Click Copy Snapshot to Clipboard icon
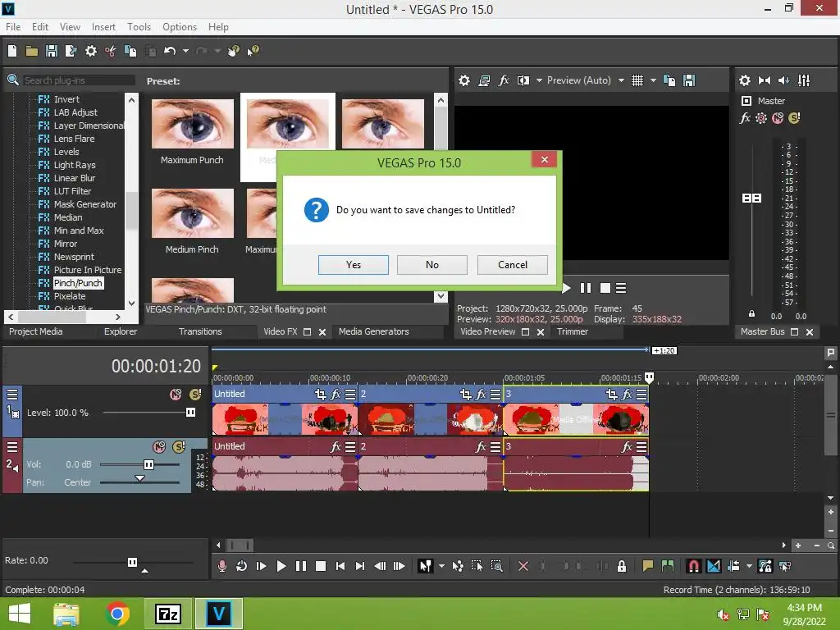The height and width of the screenshot is (630, 840). click(x=669, y=80)
